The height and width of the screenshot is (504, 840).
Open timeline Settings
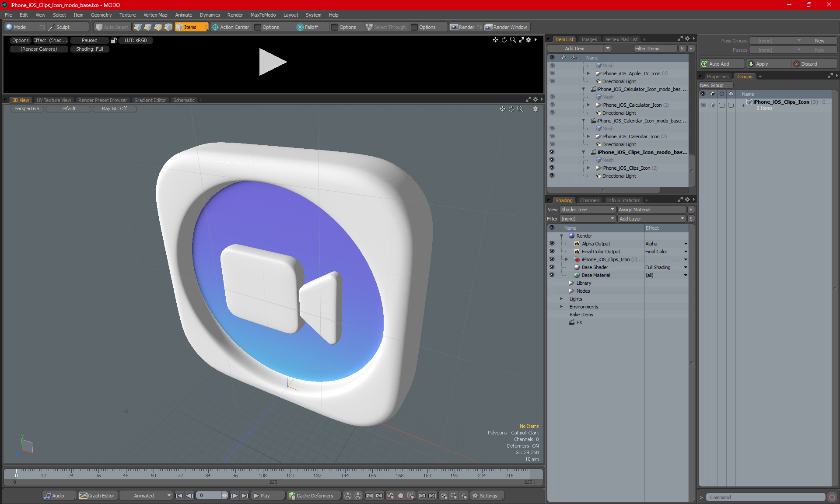pos(487,496)
